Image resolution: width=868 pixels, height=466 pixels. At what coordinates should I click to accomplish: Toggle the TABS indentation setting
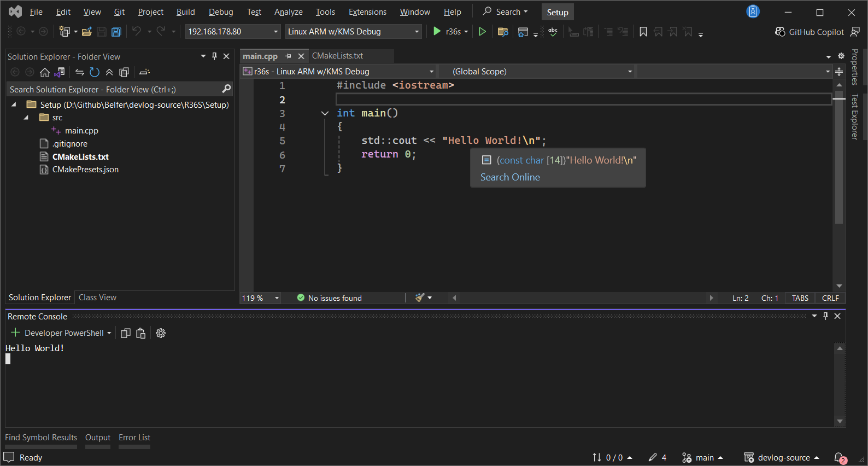[x=800, y=298]
